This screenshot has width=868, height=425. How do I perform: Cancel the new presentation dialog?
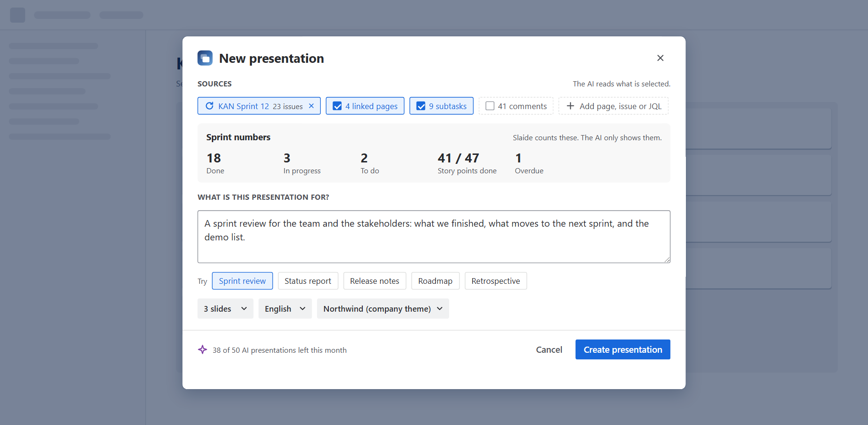pos(549,349)
